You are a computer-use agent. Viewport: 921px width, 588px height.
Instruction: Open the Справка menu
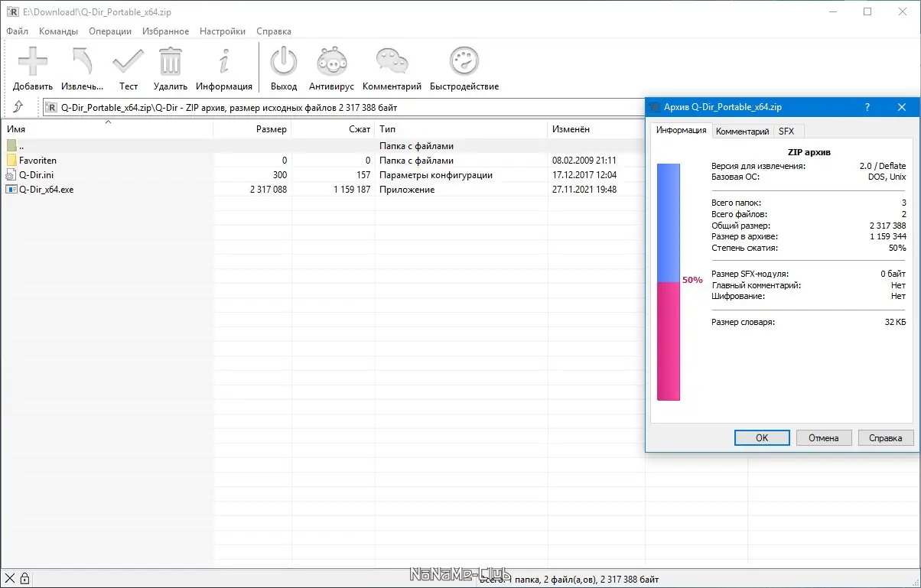click(274, 31)
